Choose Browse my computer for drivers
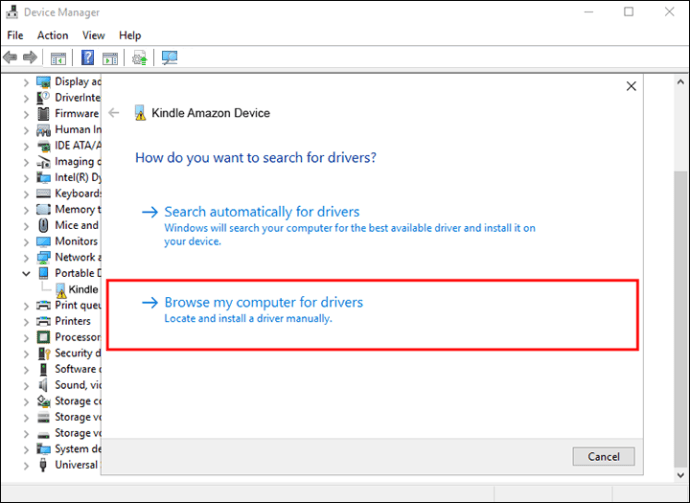 click(263, 302)
